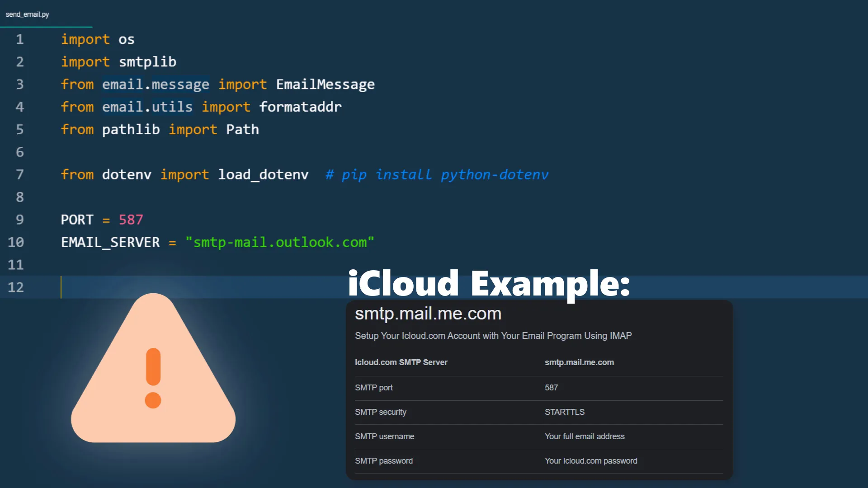The image size is (868, 488).
Task: Click the IMAP setup description text
Action: 493,336
